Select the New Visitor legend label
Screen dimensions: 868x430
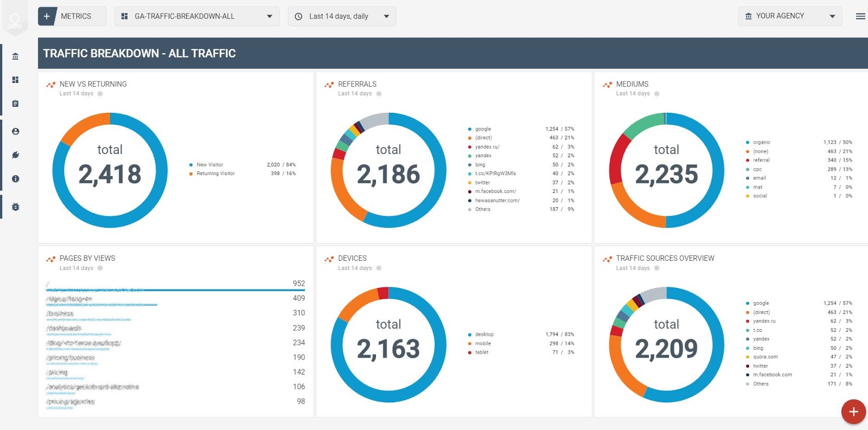tap(210, 165)
